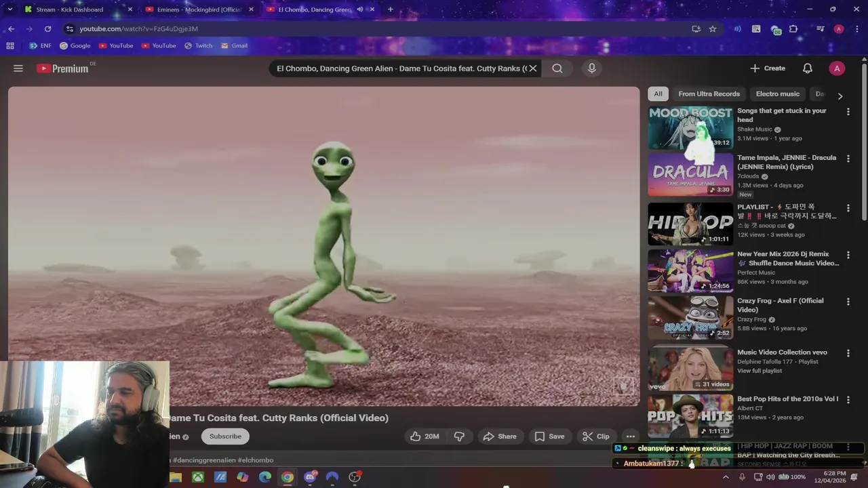
Task: Open the Twitch bookmark
Action: click(x=198, y=46)
